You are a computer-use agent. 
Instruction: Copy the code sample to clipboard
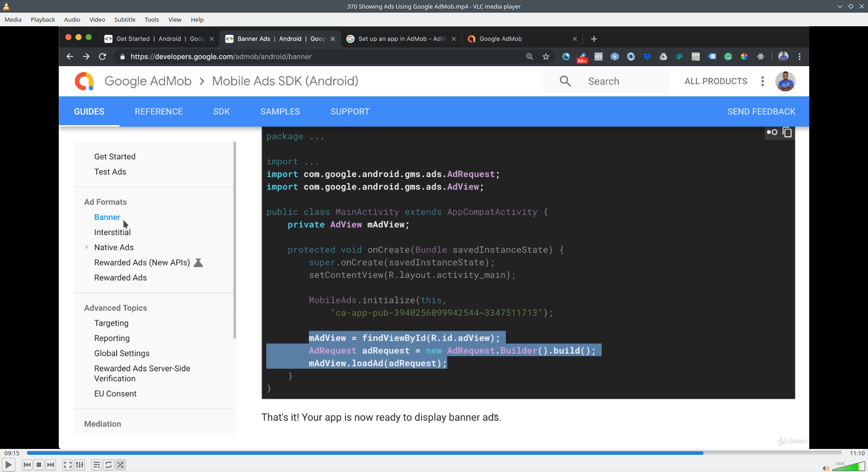(x=787, y=132)
